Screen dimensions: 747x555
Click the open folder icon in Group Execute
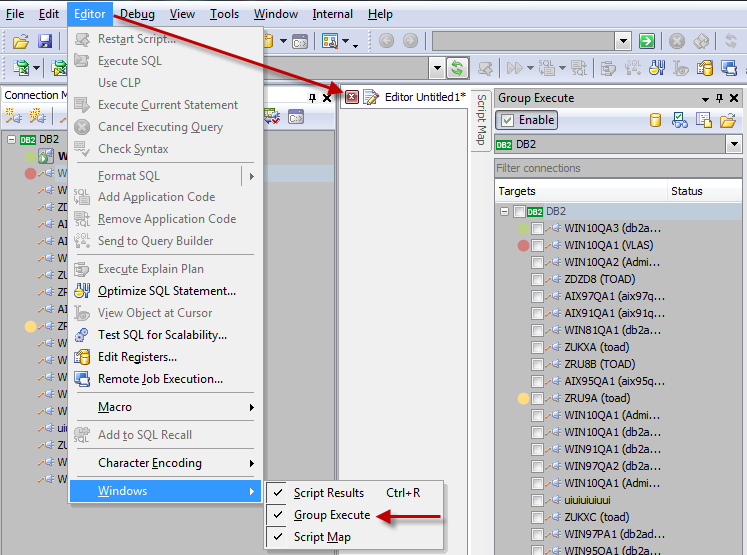[727, 120]
